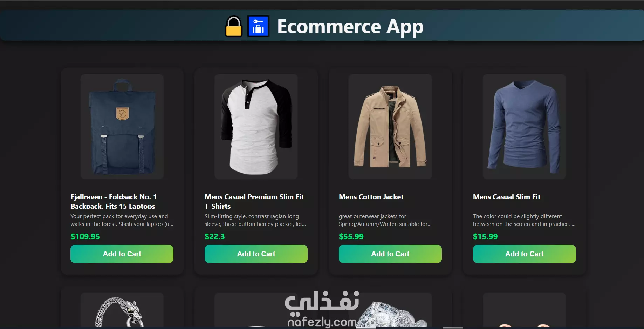The image size is (644, 329).
Task: Select the navy Fjallraven backpack image
Action: pos(122,127)
